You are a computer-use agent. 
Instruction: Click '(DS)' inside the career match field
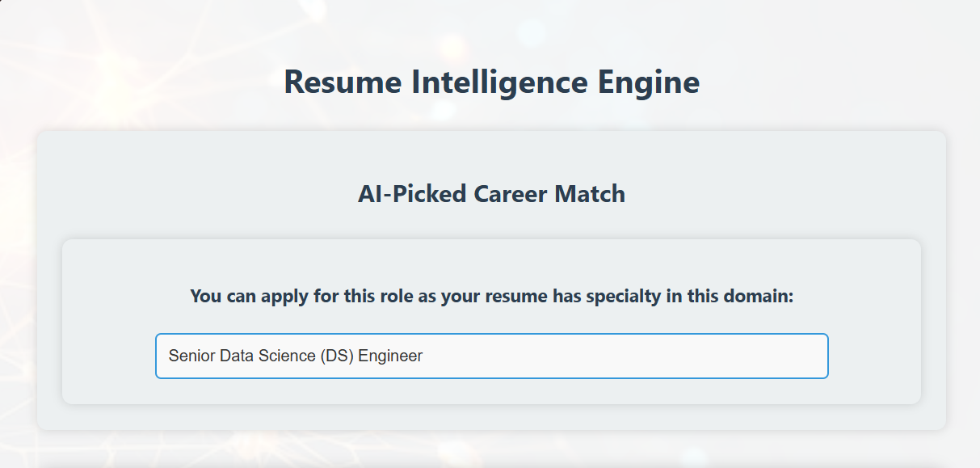click(337, 356)
